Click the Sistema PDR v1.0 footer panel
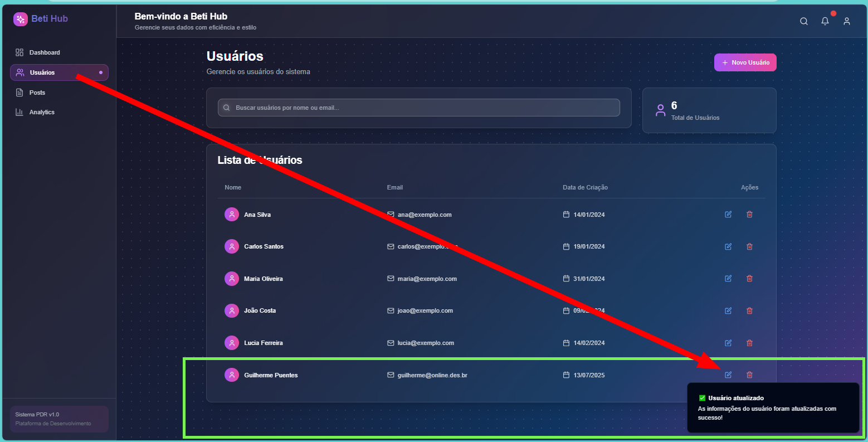868x442 pixels. point(58,419)
